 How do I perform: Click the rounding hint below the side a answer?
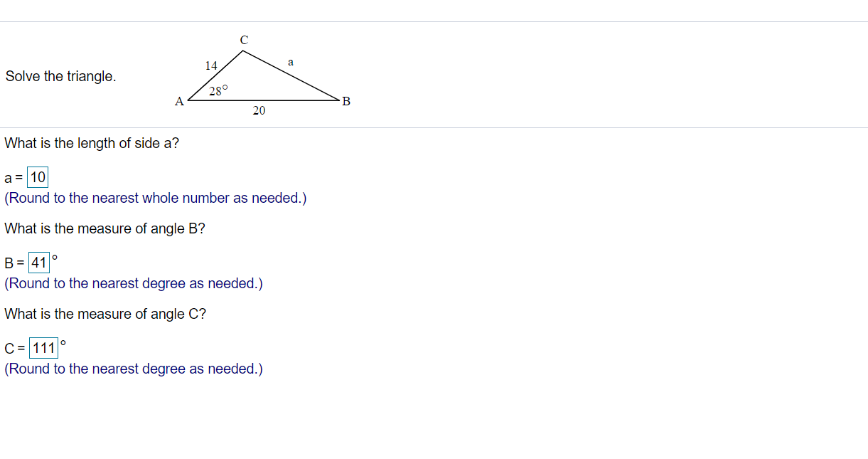pyautogui.click(x=155, y=198)
